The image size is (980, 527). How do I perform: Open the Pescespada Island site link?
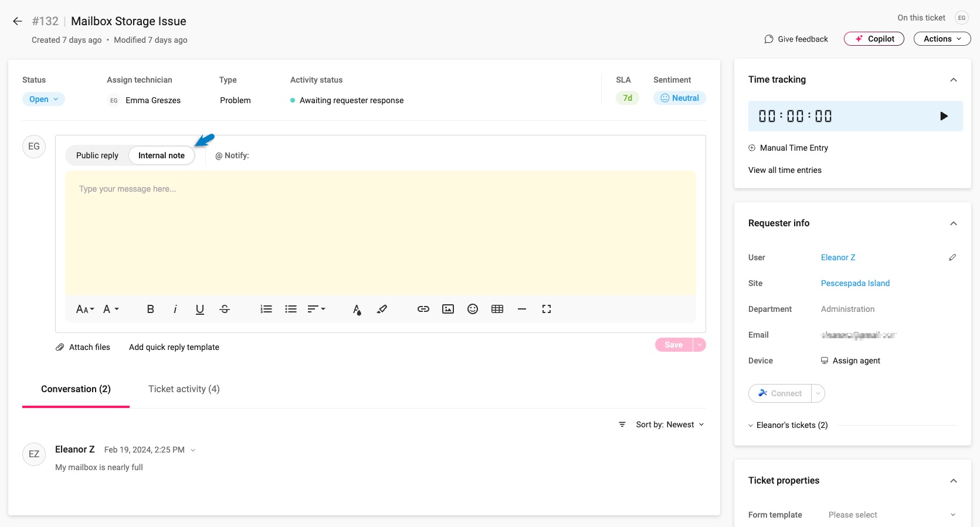854,283
